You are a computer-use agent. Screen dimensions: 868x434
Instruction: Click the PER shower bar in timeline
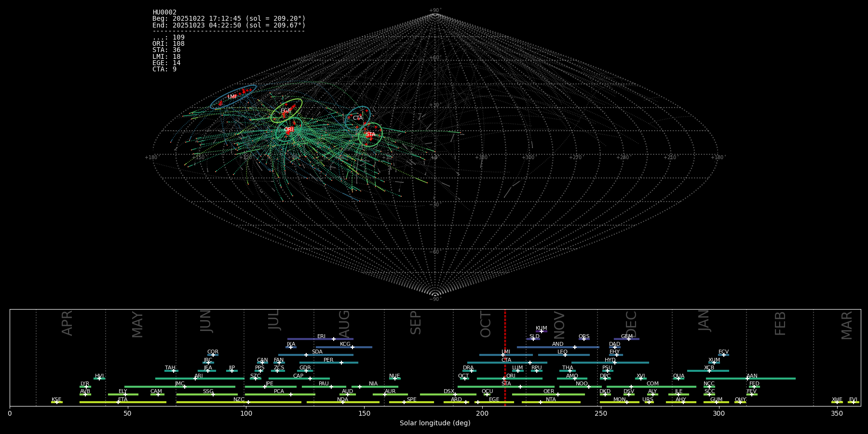pyautogui.click(x=329, y=363)
